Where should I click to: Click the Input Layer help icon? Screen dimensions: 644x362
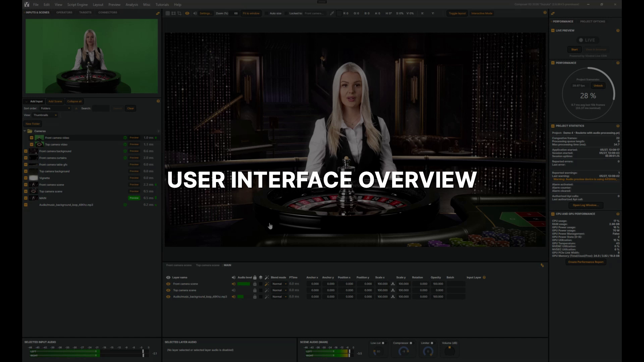click(x=484, y=277)
